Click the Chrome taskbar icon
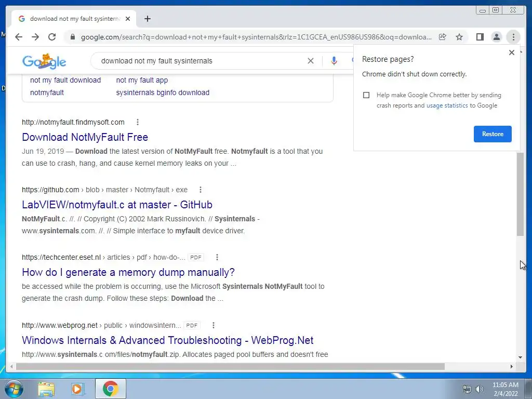 (x=111, y=389)
